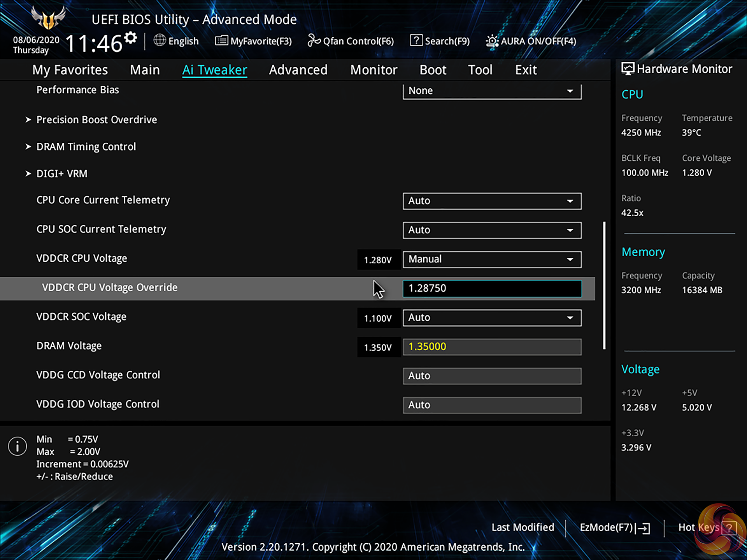Expand Precision Boost Overdrive submenu

pyautogui.click(x=96, y=120)
